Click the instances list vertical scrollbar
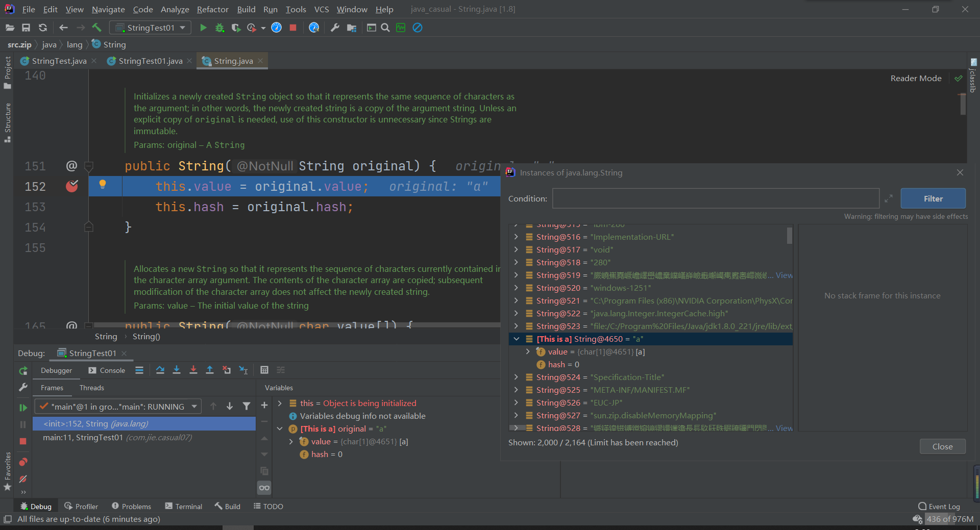This screenshot has width=980, height=530. [x=789, y=236]
